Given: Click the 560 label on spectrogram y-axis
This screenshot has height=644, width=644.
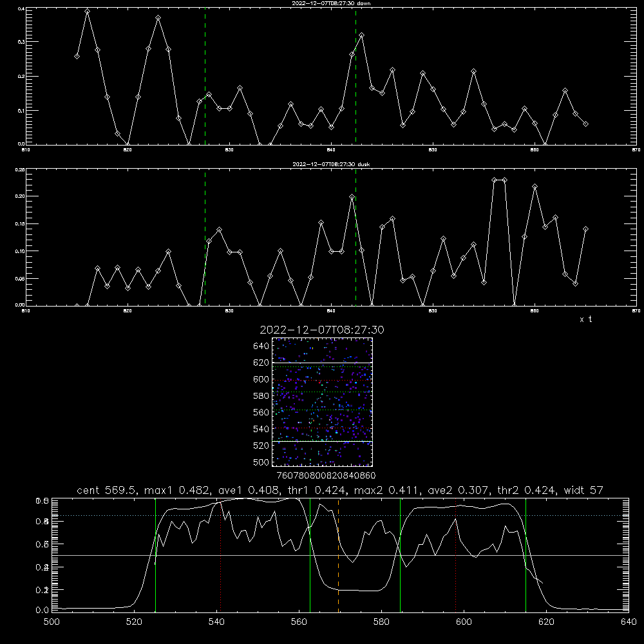Looking at the screenshot, I should click(261, 412).
